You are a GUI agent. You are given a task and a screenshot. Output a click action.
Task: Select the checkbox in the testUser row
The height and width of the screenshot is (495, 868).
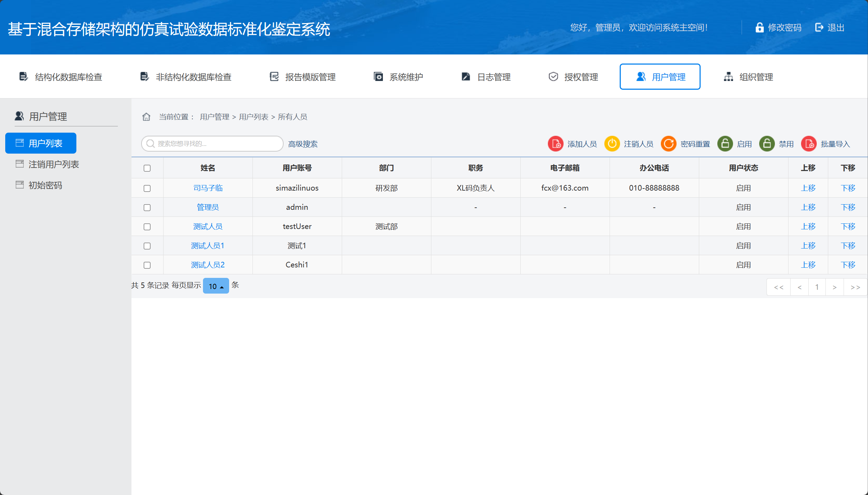(x=147, y=227)
